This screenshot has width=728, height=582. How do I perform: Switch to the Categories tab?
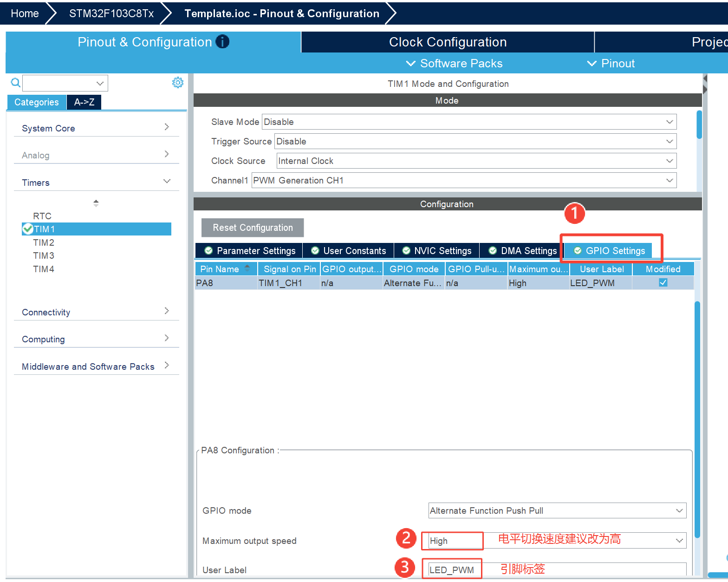[37, 102]
